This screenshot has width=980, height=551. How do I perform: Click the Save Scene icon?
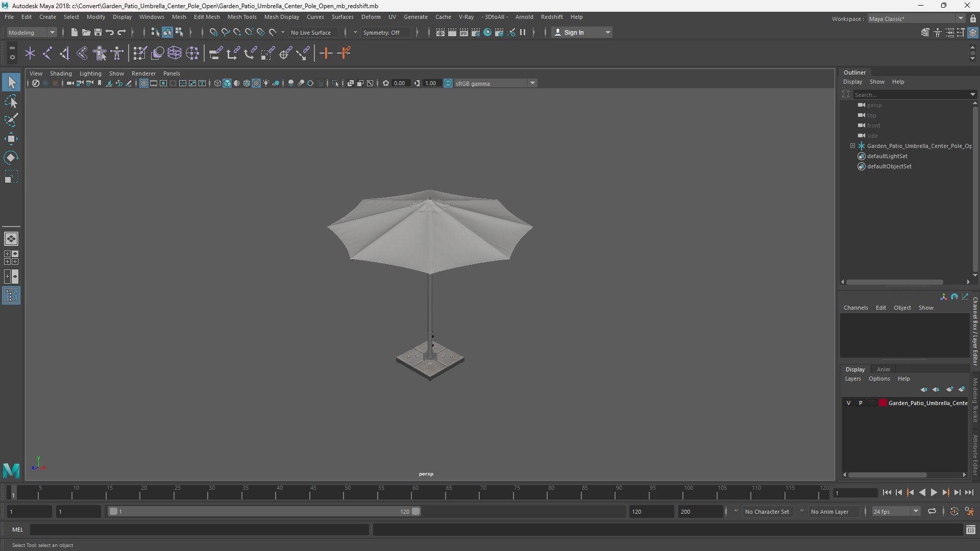(98, 32)
